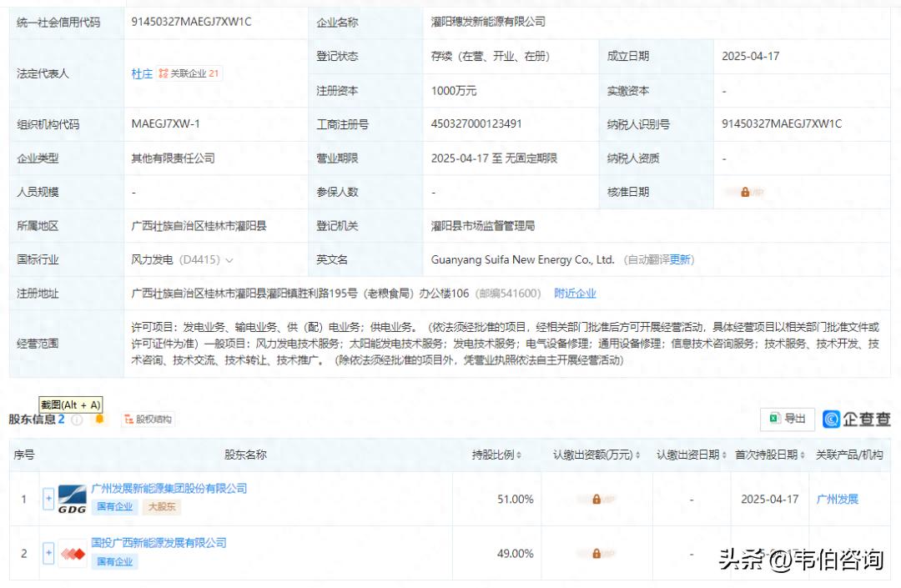Click the VIP lock icon in 核准日期 row
Screen dimensions: 901x588
click(x=745, y=192)
